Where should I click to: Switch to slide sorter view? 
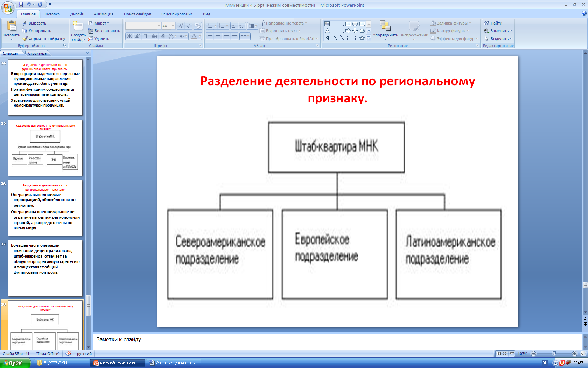(x=505, y=354)
